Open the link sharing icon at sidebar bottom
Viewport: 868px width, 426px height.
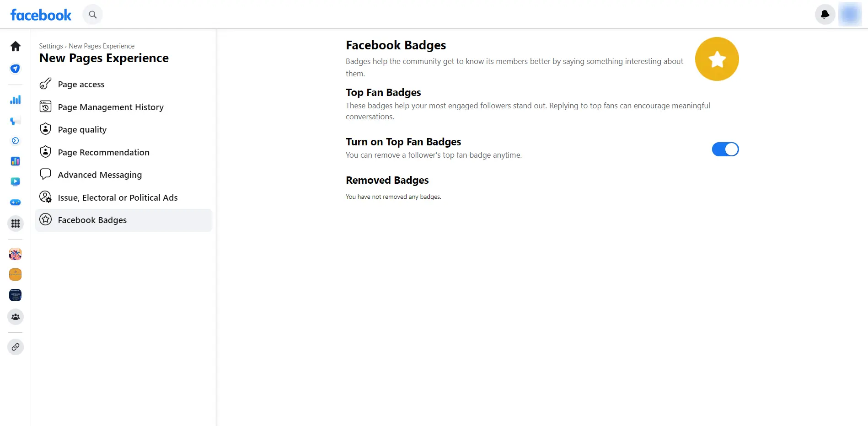[15, 346]
